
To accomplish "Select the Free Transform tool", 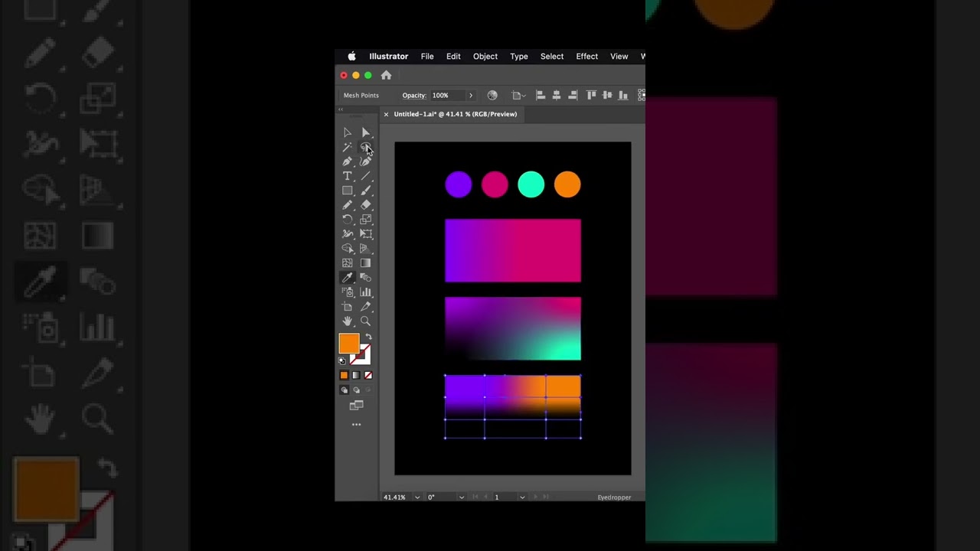I will tap(365, 234).
